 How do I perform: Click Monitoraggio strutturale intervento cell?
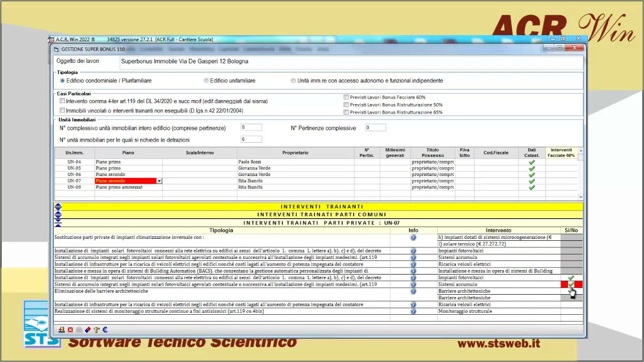pyautogui.click(x=499, y=311)
